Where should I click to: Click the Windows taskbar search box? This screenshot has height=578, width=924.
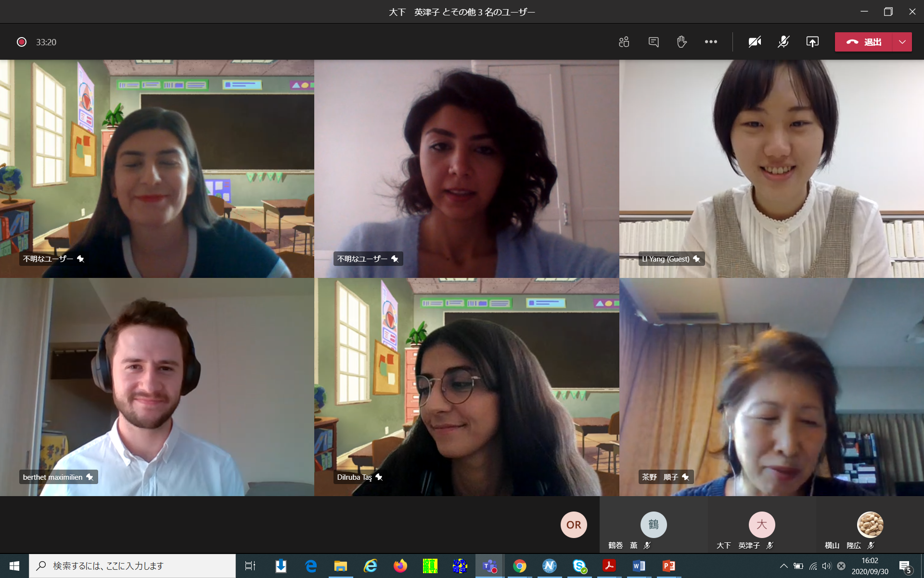(x=132, y=566)
